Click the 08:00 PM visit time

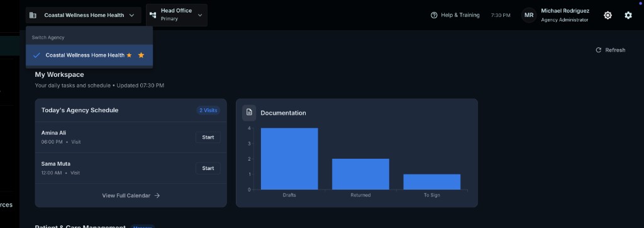point(52,142)
